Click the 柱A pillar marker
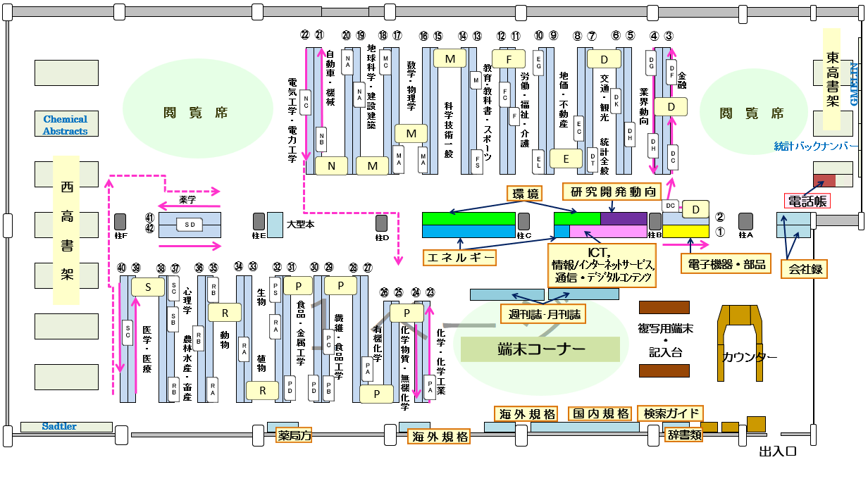Image resolution: width=868 pixels, height=493 pixels. pos(744,223)
